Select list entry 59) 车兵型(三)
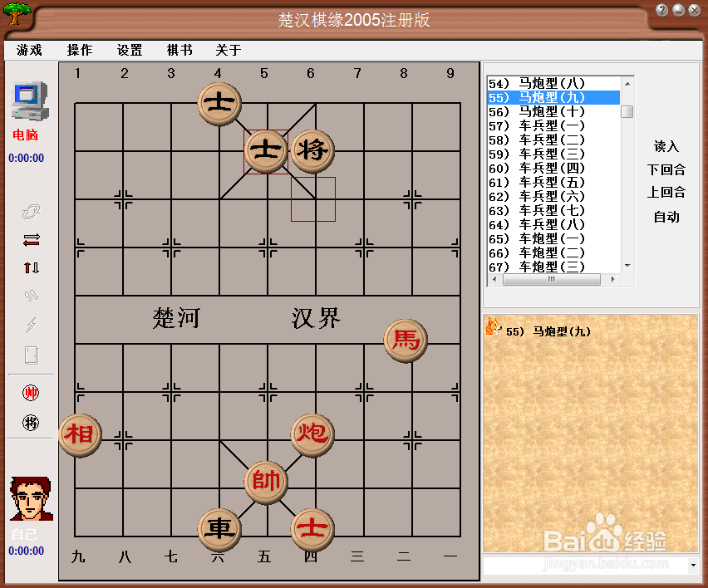Image resolution: width=708 pixels, height=588 pixels. click(554, 154)
